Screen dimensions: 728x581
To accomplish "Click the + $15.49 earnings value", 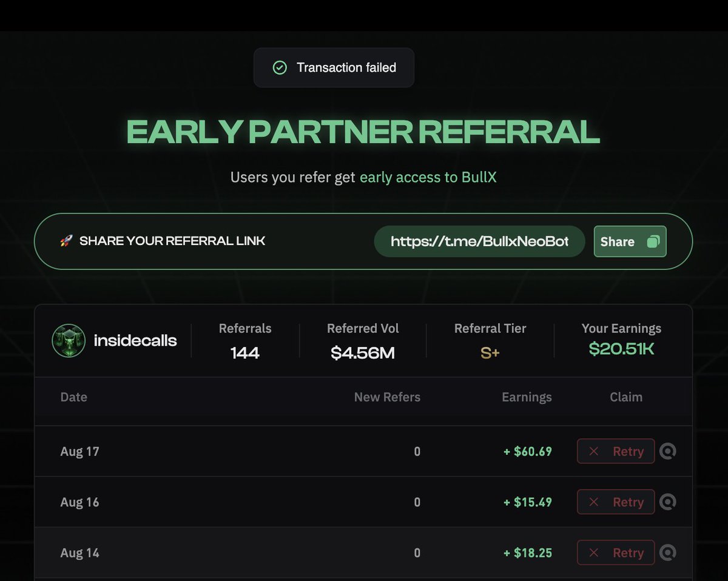I will click(528, 502).
